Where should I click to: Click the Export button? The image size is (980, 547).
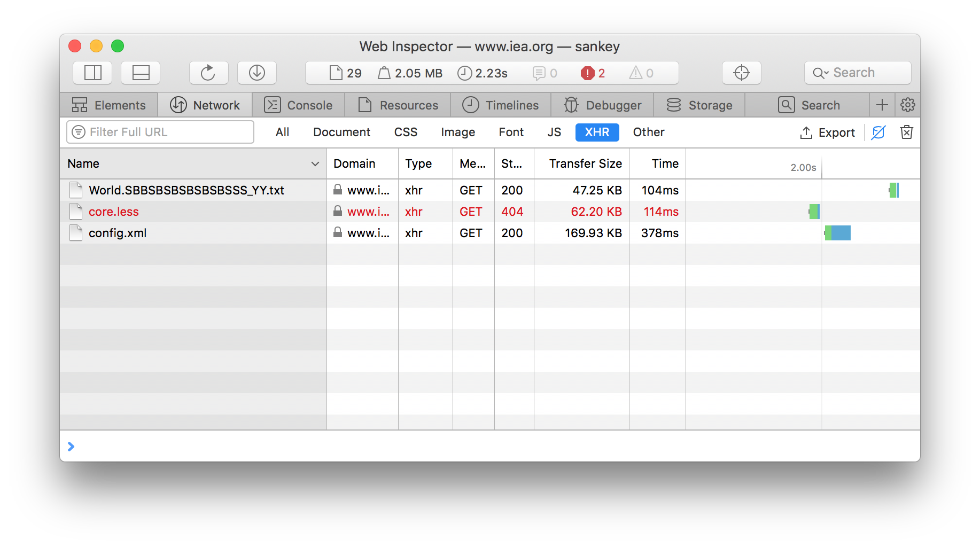[x=827, y=132]
